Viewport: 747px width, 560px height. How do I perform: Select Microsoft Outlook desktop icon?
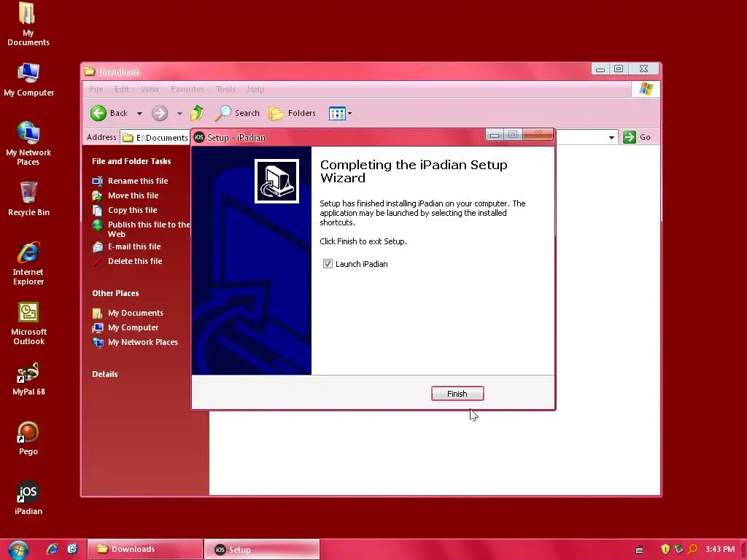click(28, 323)
